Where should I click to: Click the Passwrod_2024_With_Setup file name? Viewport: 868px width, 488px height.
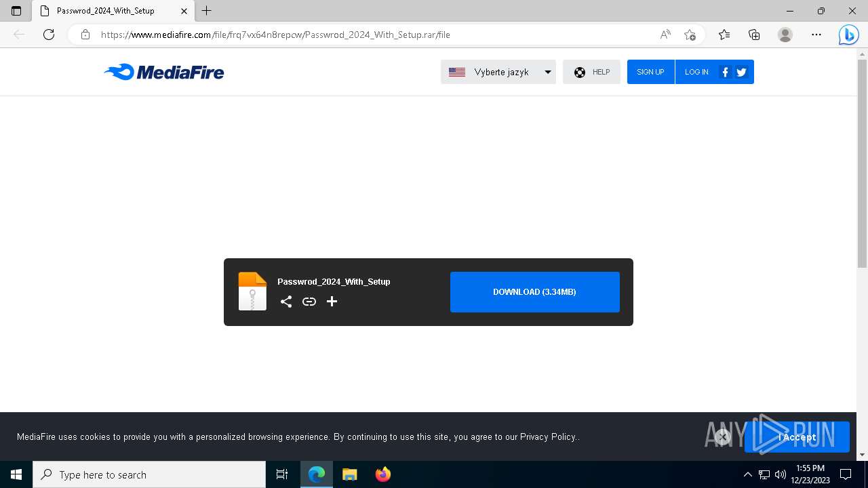(x=334, y=281)
